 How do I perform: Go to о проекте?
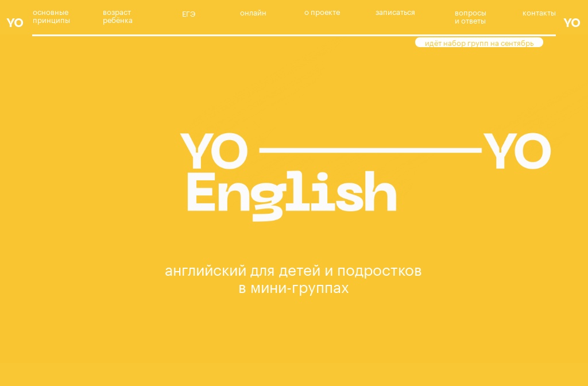coord(322,12)
